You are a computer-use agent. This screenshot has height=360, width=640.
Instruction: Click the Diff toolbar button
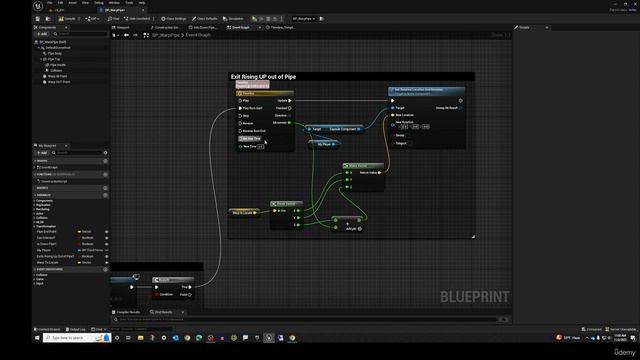tap(92, 19)
